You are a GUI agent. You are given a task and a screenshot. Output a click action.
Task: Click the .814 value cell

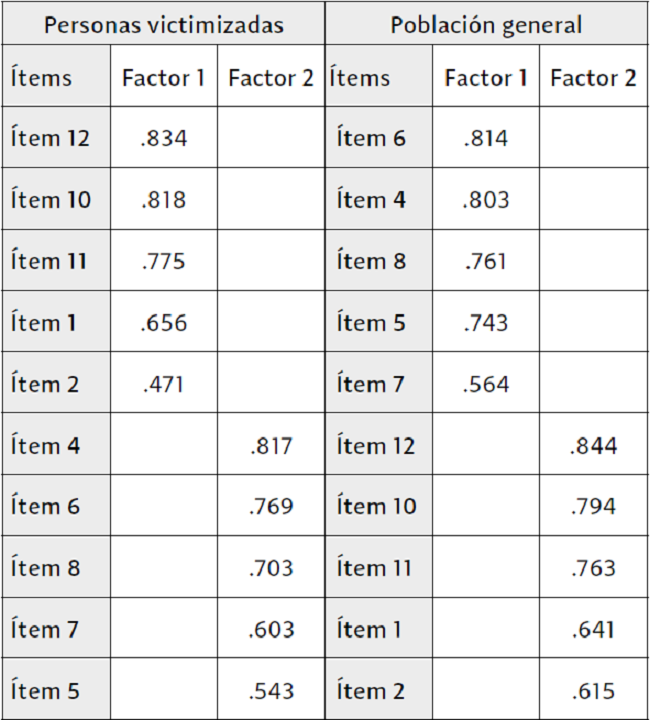486,139
